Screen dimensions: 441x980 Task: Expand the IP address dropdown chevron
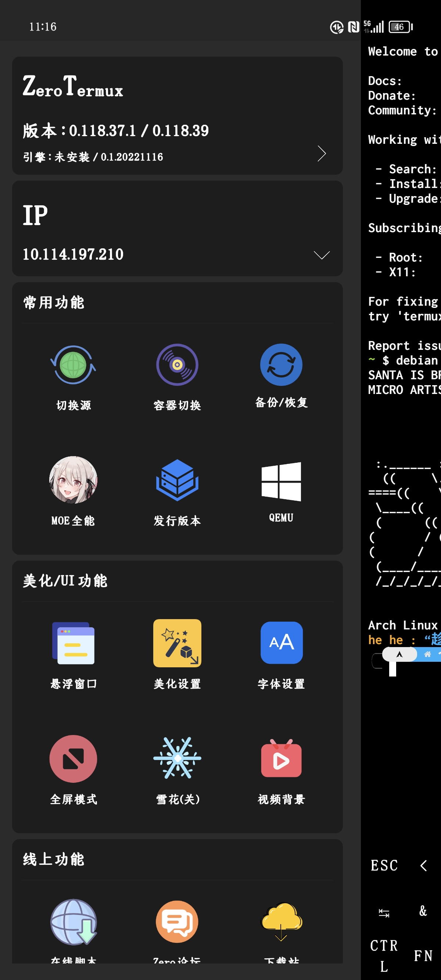pos(322,255)
